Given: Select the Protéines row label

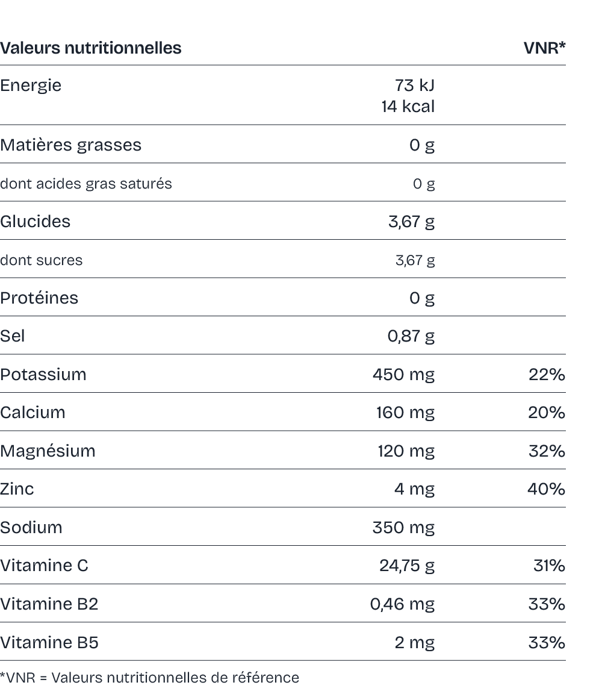Looking at the screenshot, I should pyautogui.click(x=39, y=298).
